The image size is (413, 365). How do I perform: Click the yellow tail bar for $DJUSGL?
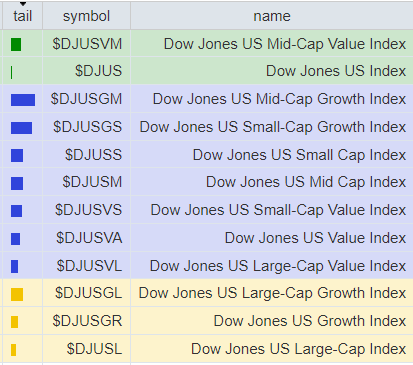[x=17, y=294]
